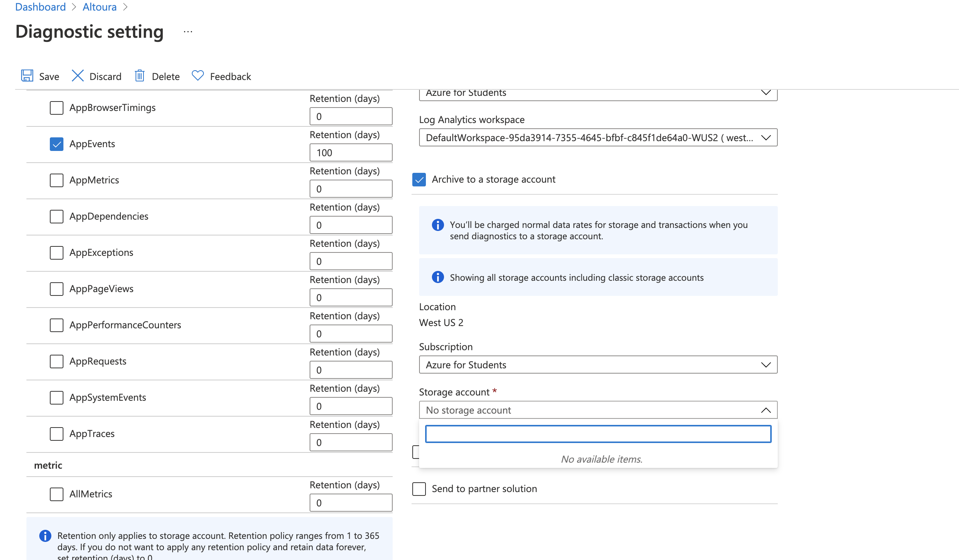Click the Discard X icon
This screenshot has width=959, height=560.
click(x=78, y=76)
